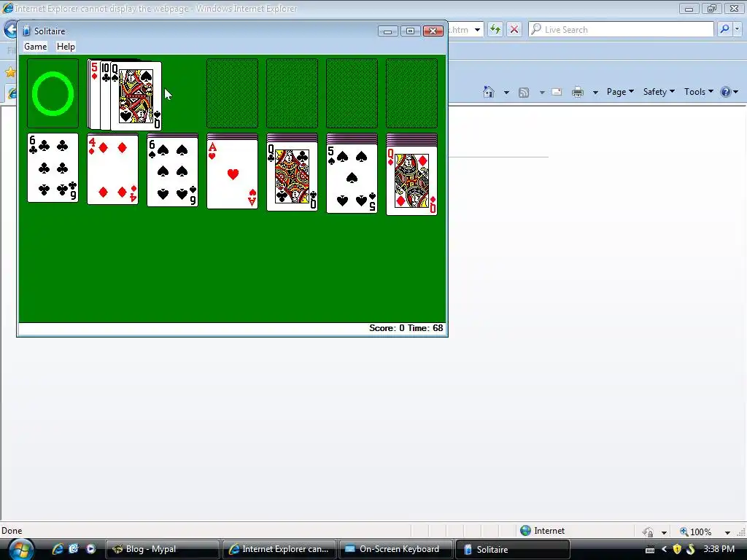
Task: Select the 6 of Clubs card
Action: click(53, 168)
